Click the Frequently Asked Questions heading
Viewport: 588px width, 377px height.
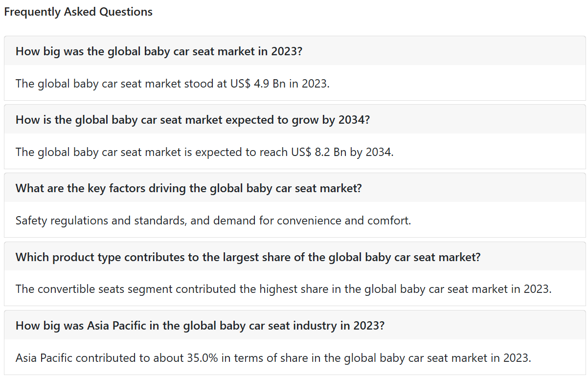click(x=78, y=12)
